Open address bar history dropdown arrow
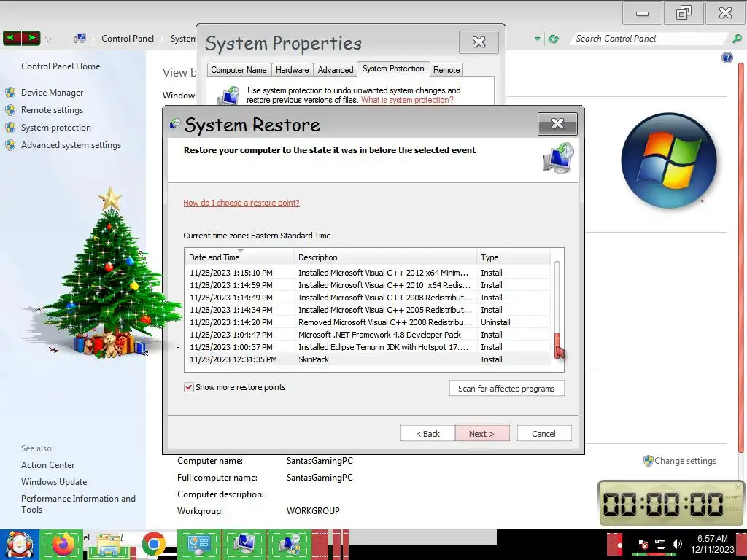 pos(538,39)
